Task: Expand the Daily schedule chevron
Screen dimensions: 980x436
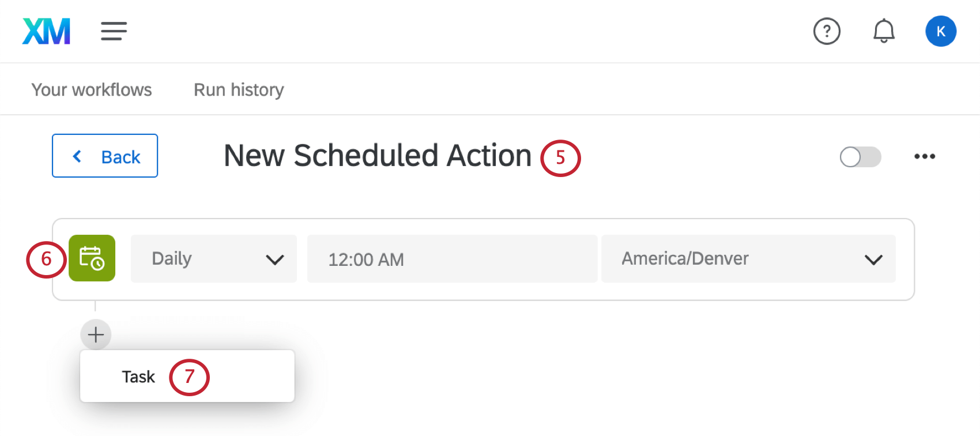Action: pyautogui.click(x=275, y=260)
